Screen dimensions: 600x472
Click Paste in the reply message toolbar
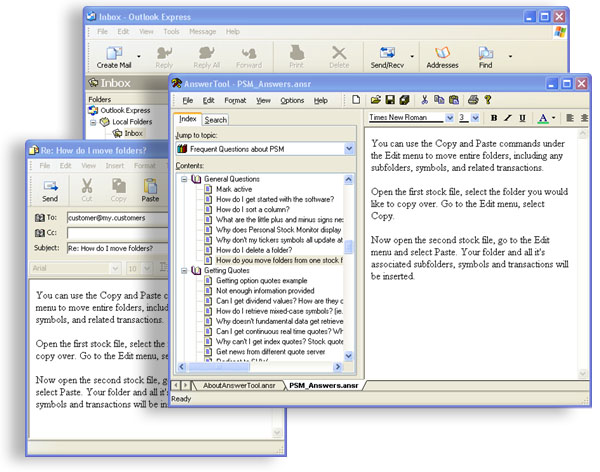pos(150,191)
